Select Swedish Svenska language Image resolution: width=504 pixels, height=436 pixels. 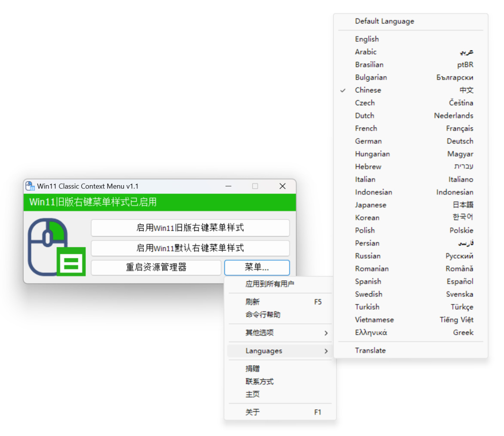(x=410, y=294)
